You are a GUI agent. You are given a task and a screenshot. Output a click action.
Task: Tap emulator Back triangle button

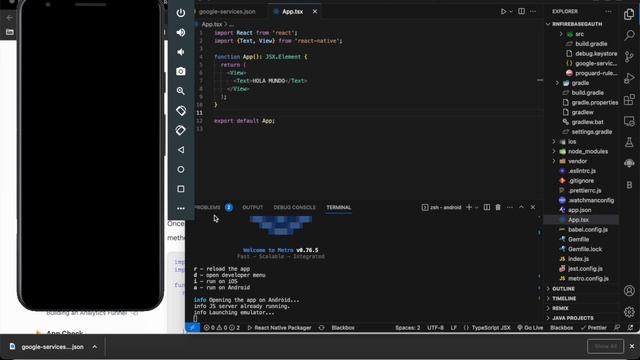(x=180, y=150)
